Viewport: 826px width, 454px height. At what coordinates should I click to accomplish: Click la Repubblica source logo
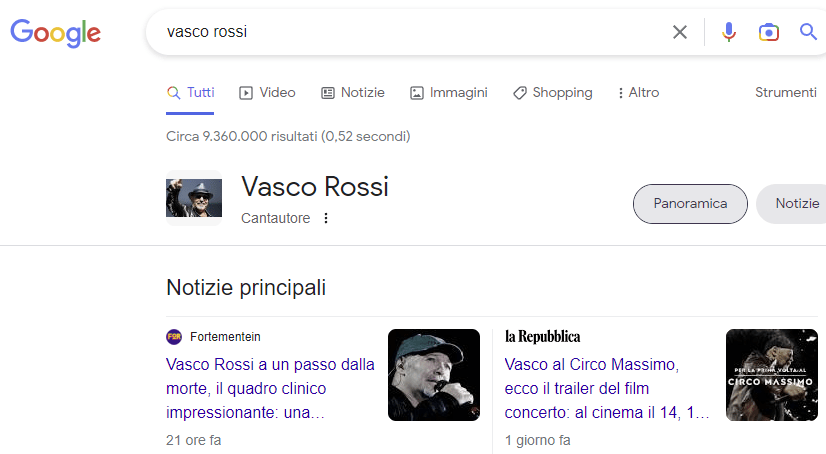coord(542,337)
